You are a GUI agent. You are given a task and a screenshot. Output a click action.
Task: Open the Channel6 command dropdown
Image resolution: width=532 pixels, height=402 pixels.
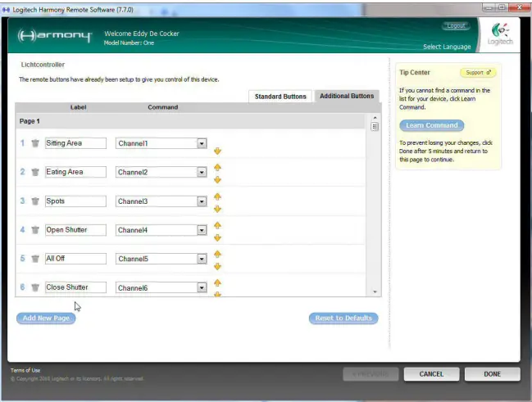point(202,287)
